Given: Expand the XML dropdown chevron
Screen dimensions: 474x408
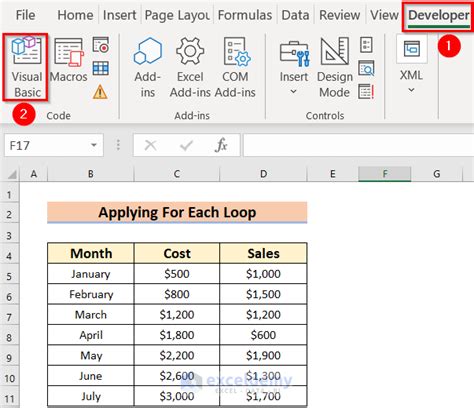Looking at the screenshot, I should click(412, 90).
